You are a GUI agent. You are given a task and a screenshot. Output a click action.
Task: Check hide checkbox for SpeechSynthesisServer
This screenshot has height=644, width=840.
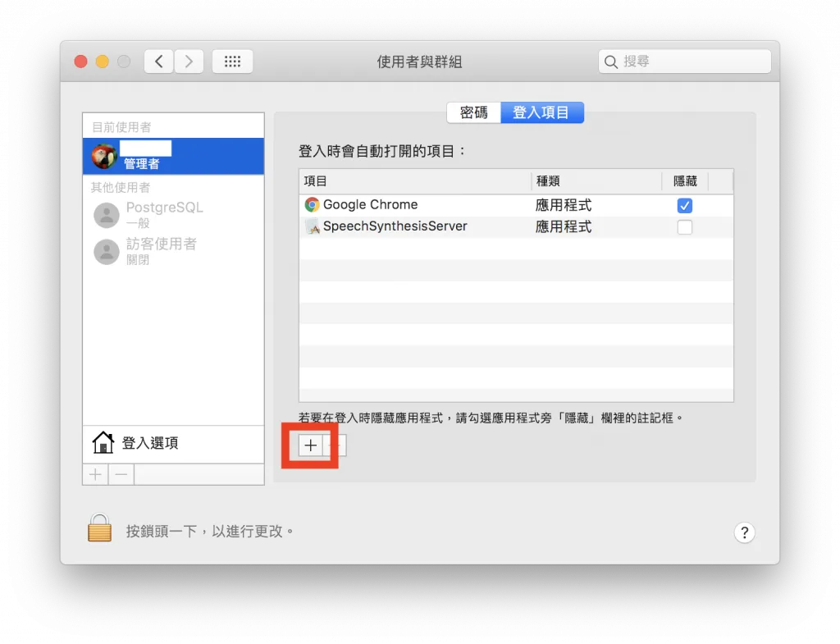(685, 227)
